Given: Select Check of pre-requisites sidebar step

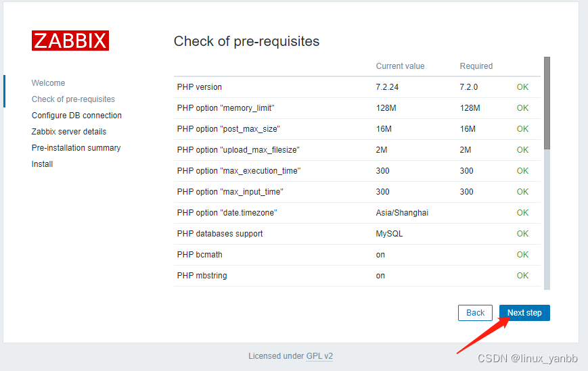Looking at the screenshot, I should (x=73, y=99).
